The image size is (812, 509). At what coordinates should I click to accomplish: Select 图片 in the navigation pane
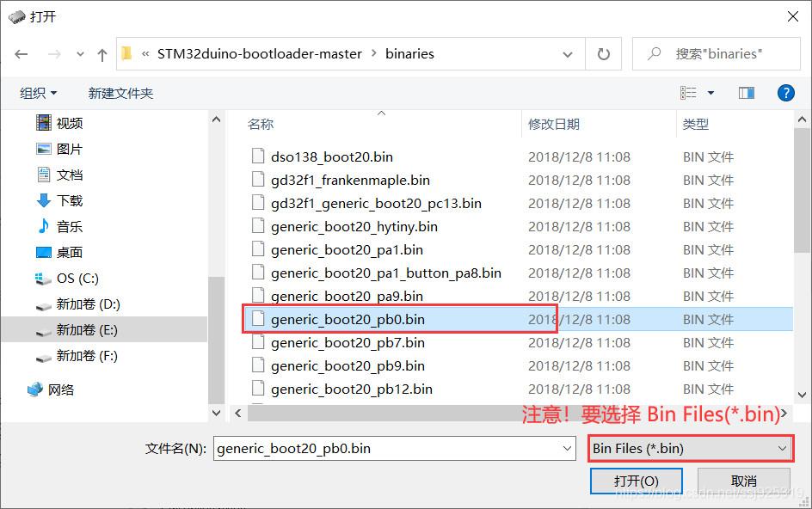pyautogui.click(x=70, y=149)
